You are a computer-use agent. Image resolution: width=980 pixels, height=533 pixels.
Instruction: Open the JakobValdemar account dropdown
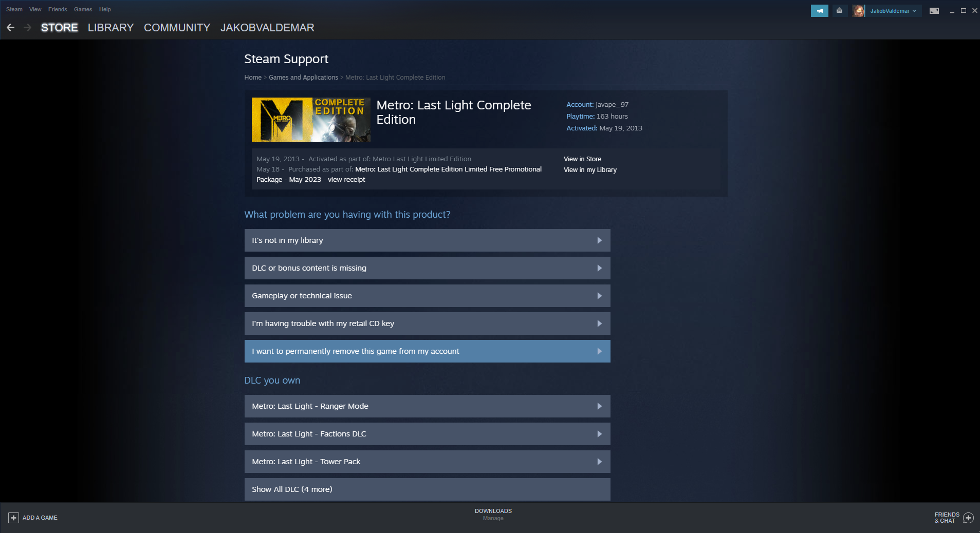(x=893, y=11)
